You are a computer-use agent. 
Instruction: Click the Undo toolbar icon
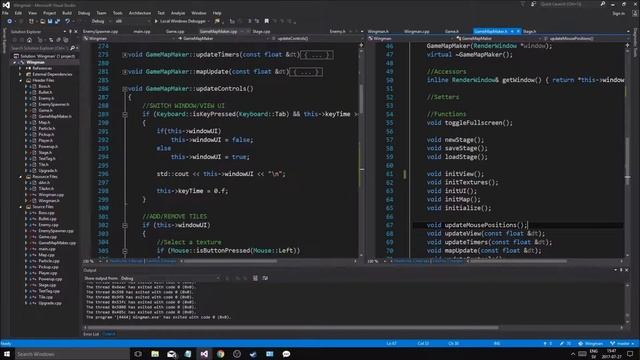pyautogui.click(x=67, y=21)
